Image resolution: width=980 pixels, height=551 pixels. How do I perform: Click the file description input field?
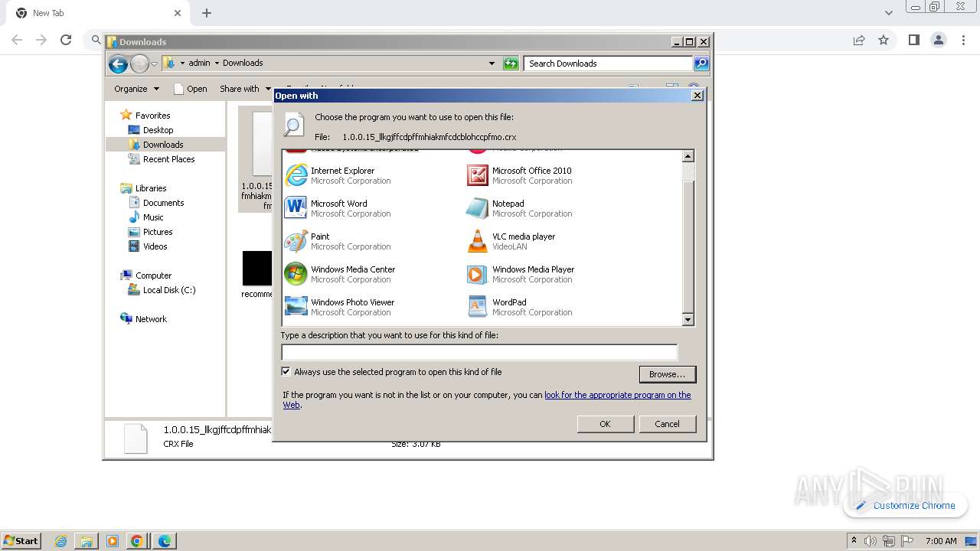click(479, 352)
